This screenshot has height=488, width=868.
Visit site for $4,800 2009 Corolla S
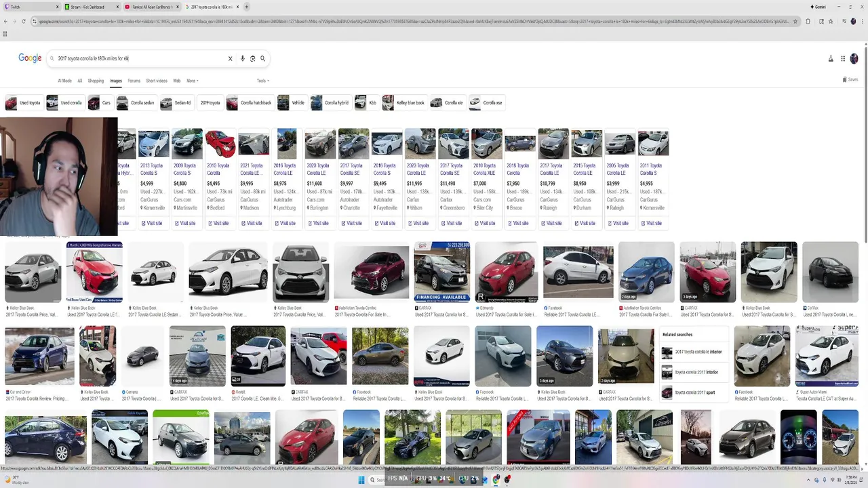tap(187, 223)
